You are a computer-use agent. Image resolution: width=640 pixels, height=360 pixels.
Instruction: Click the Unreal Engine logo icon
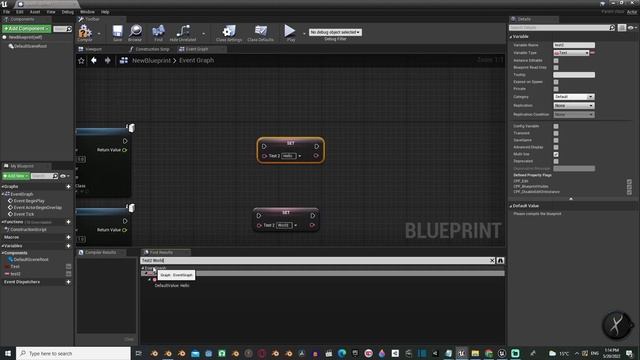(x=4, y=4)
